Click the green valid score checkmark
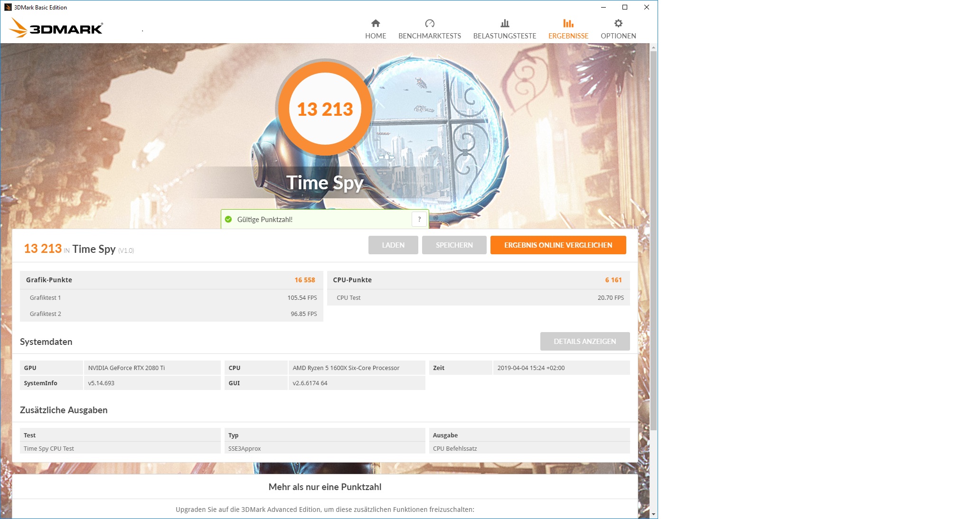The height and width of the screenshot is (519, 980). (228, 219)
